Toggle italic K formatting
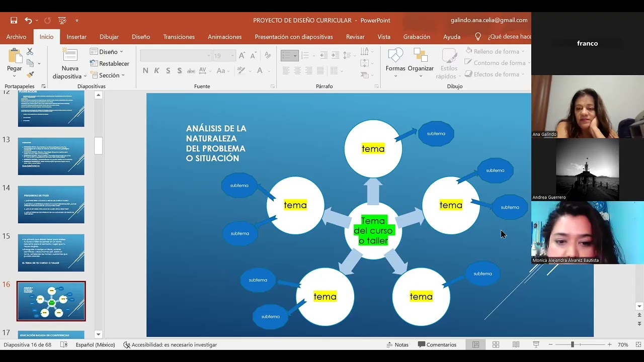This screenshot has height=362, width=644. [156, 71]
